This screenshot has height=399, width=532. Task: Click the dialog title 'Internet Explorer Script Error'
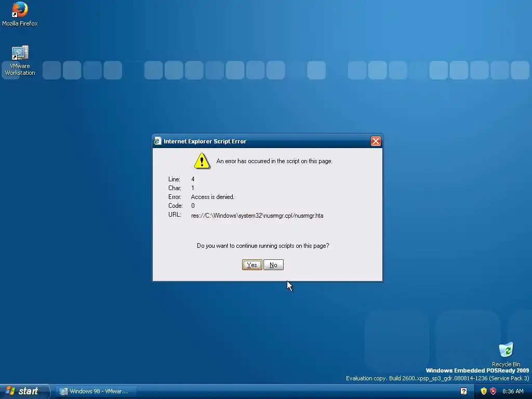click(205, 141)
